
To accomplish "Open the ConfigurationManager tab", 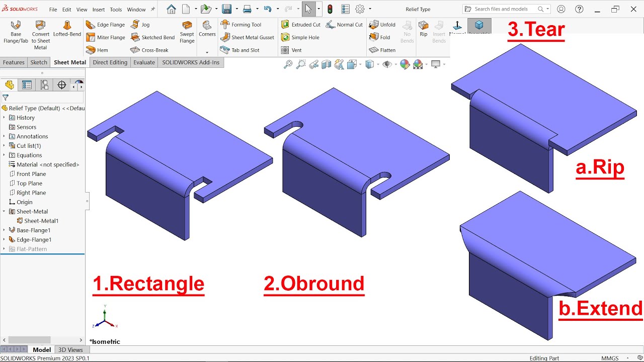I will click(x=44, y=85).
